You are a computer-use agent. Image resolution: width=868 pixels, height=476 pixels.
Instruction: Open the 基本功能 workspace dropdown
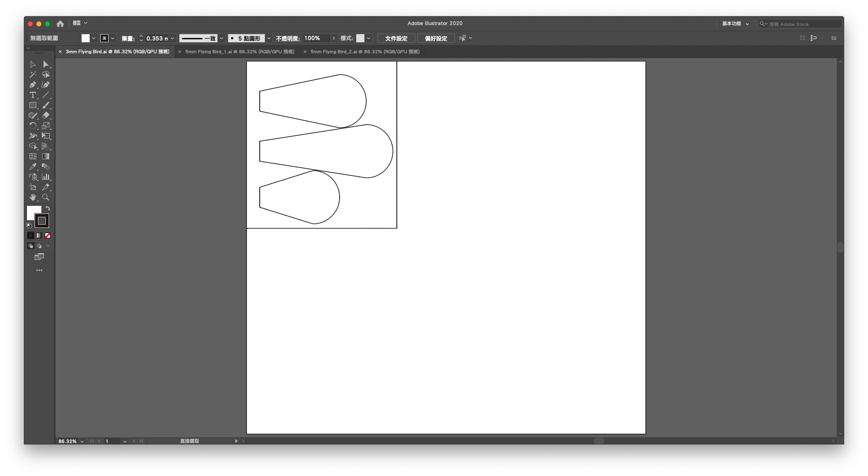pos(735,24)
